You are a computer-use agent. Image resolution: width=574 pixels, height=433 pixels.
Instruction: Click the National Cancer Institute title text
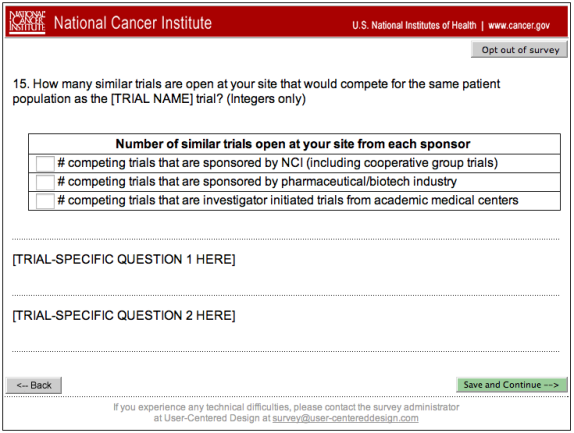click(x=133, y=23)
